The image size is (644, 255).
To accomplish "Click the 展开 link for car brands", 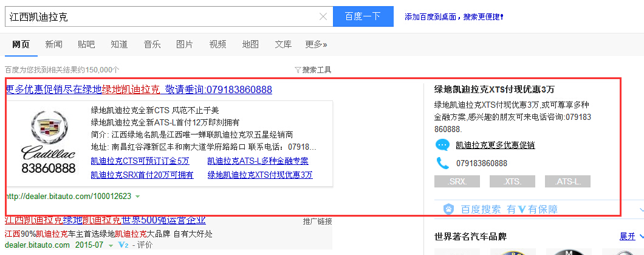I will click(x=627, y=237).
